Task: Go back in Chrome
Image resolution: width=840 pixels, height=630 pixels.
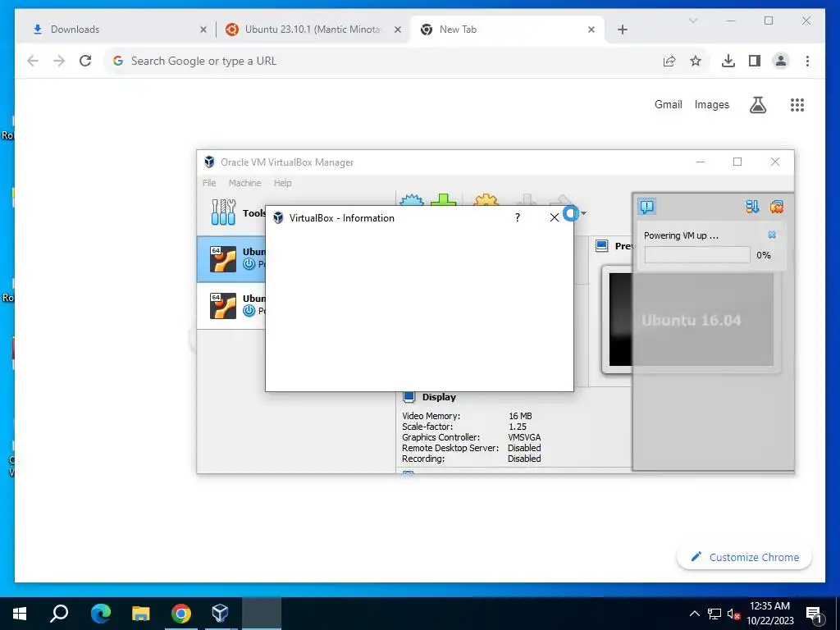Action: click(x=33, y=61)
